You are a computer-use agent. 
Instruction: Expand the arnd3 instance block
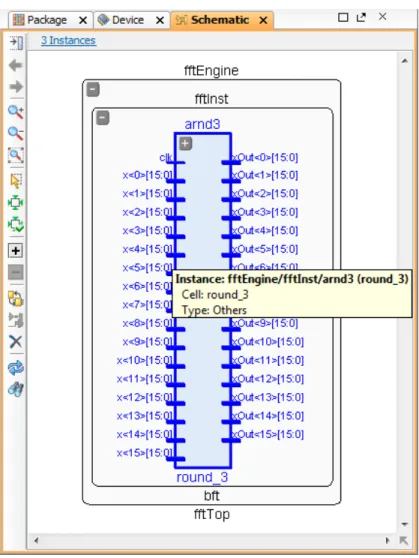click(185, 144)
